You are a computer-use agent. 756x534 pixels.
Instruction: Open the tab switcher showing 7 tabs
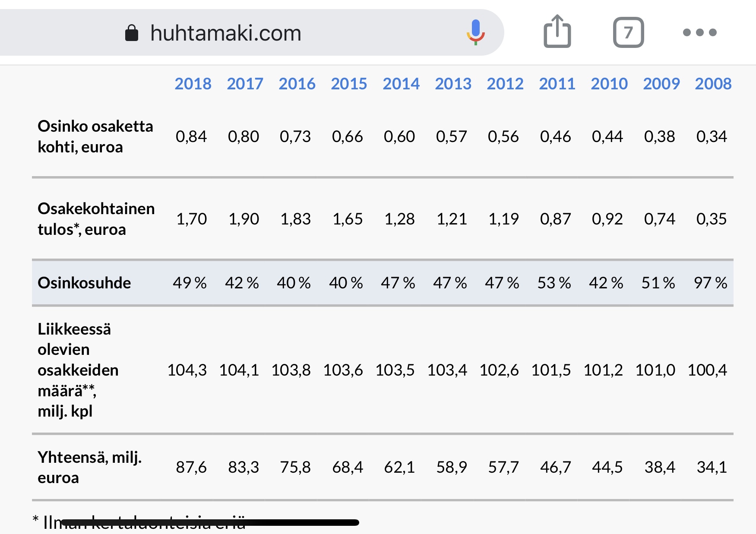coord(628,32)
